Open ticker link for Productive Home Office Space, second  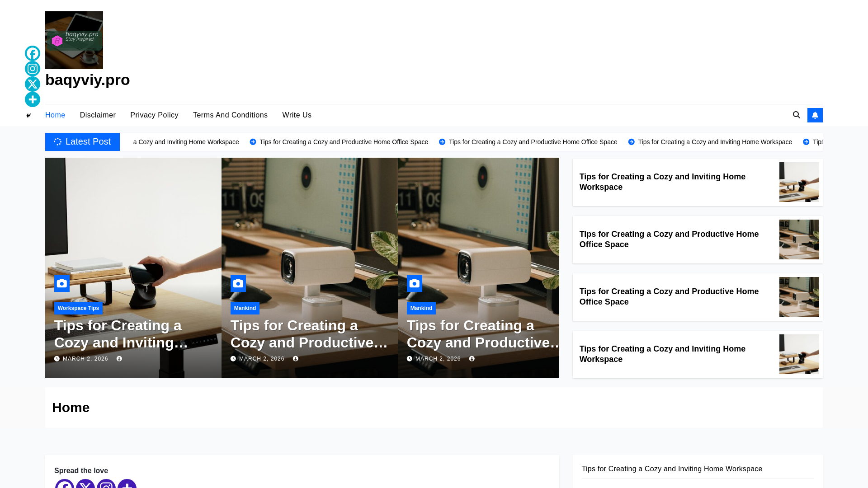click(x=533, y=142)
